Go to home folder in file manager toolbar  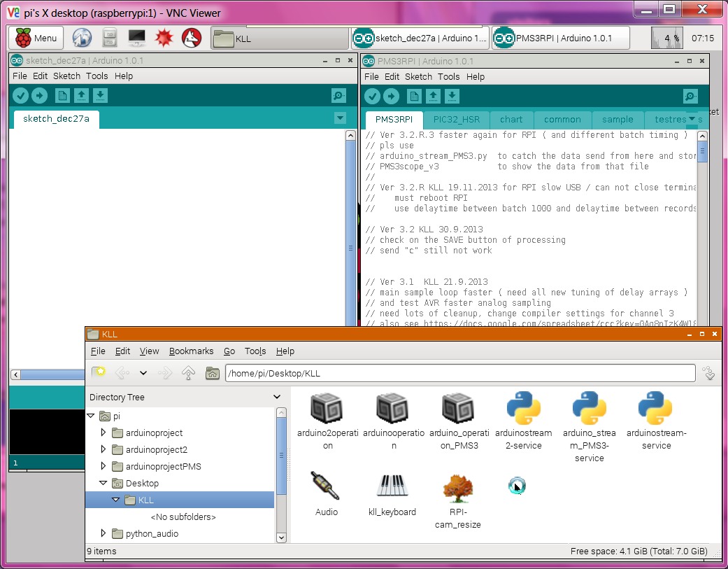213,373
